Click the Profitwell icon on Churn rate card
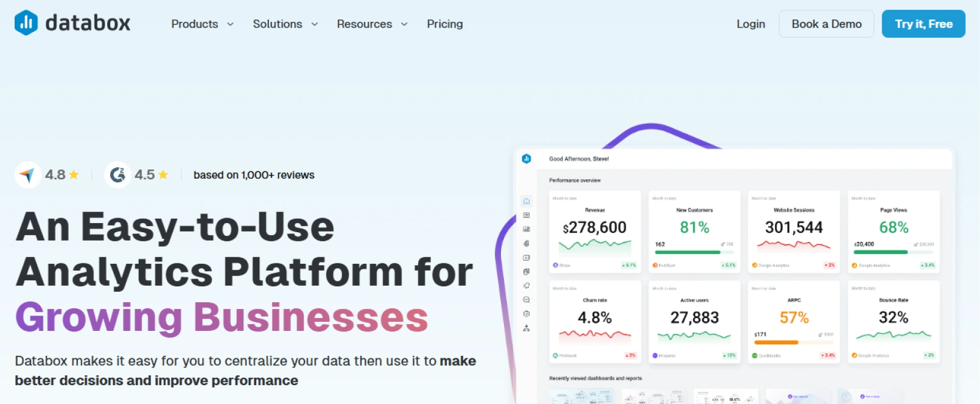 point(555,355)
